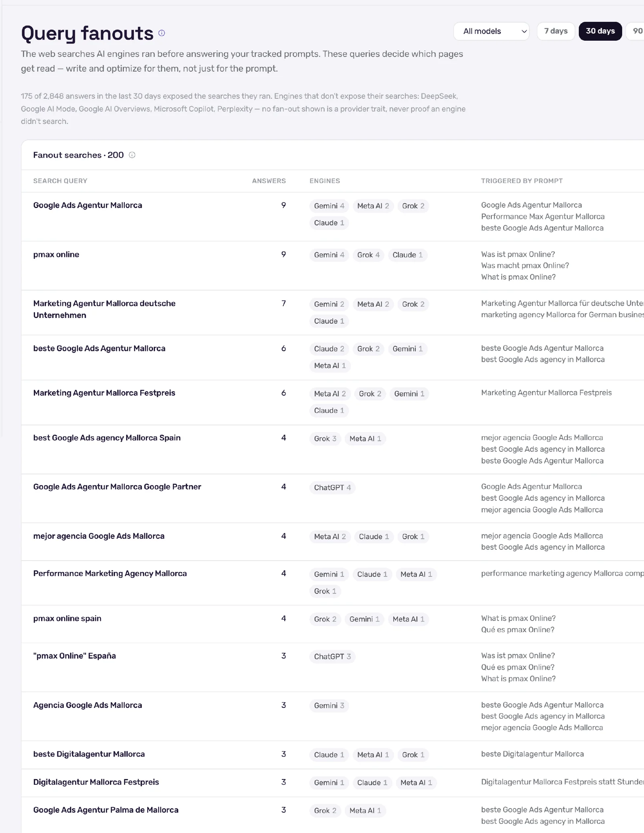This screenshot has height=833, width=644.
Task: Click Grok 3 chip in best Google Ads agency row
Action: click(325, 439)
